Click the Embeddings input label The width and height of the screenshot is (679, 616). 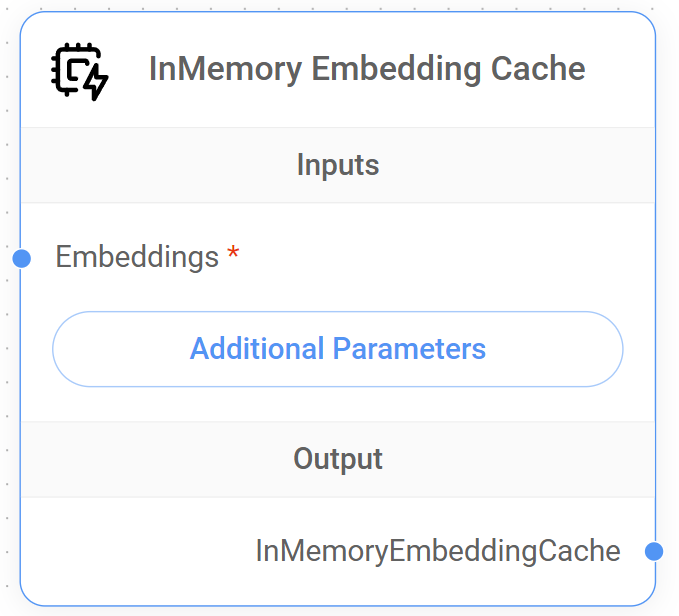coord(137,257)
